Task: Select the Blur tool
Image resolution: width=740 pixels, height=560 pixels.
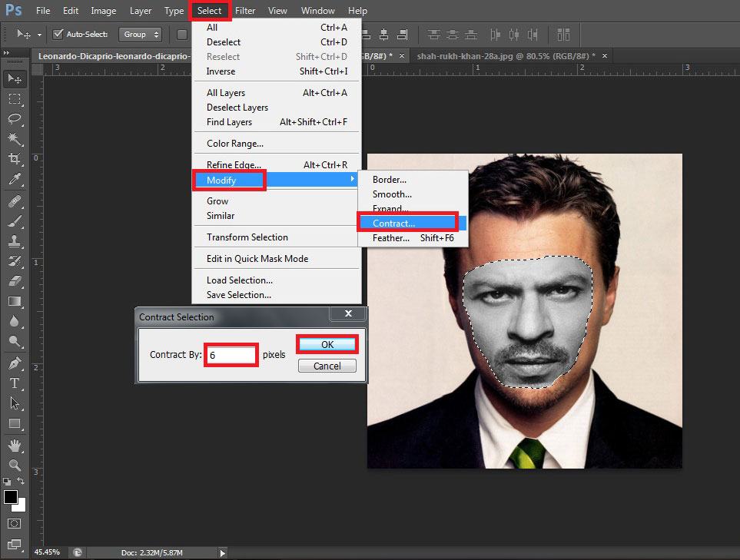Action: tap(15, 321)
